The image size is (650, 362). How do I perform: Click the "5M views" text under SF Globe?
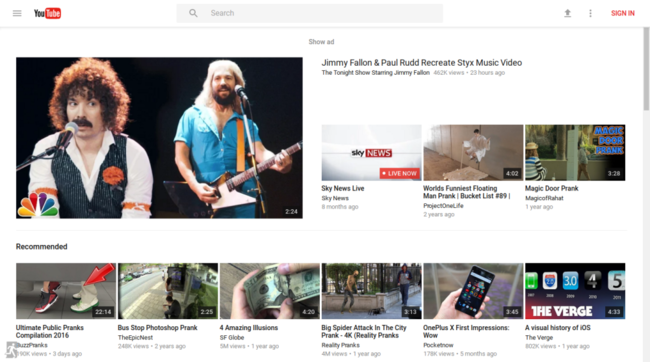pyautogui.click(x=233, y=346)
